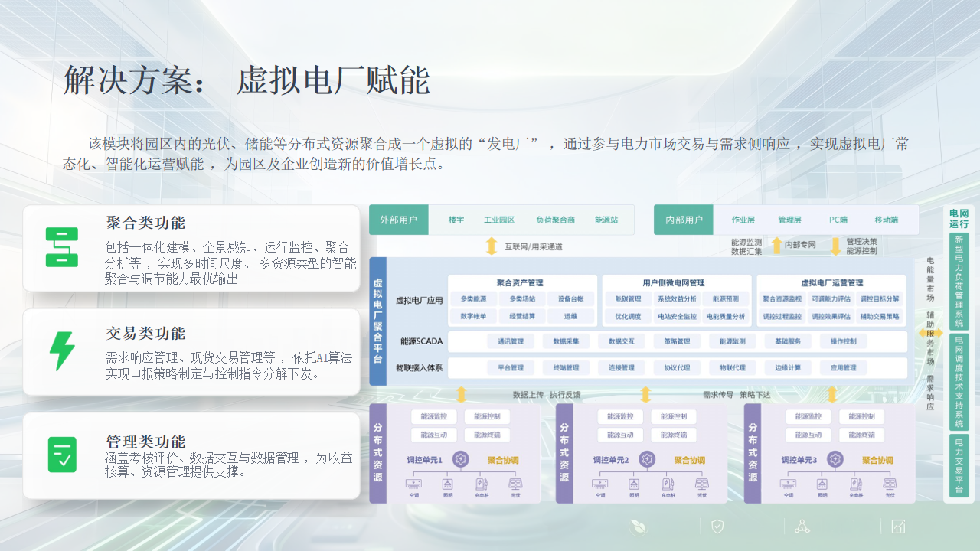Click the gear icon beside 调控单元2

click(647, 459)
